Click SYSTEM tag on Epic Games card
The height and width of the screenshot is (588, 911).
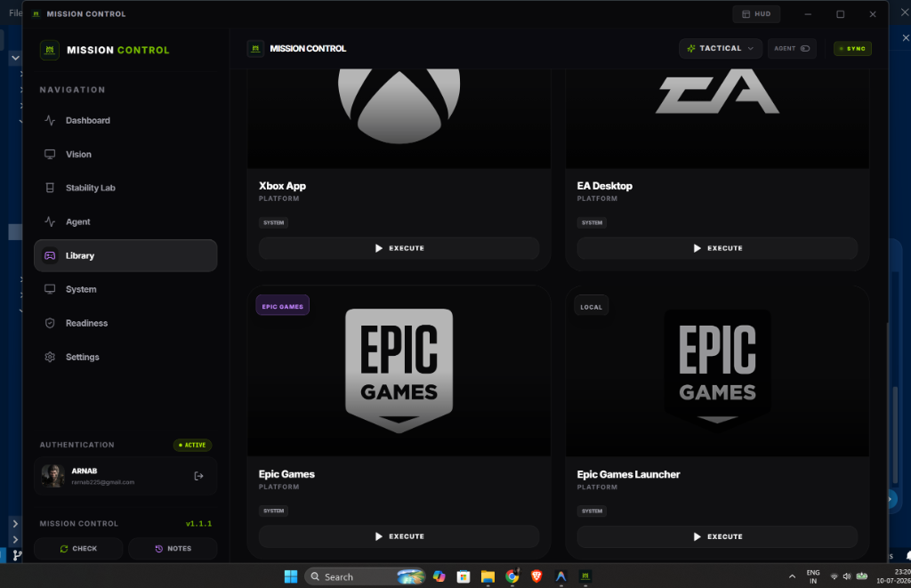pos(274,511)
